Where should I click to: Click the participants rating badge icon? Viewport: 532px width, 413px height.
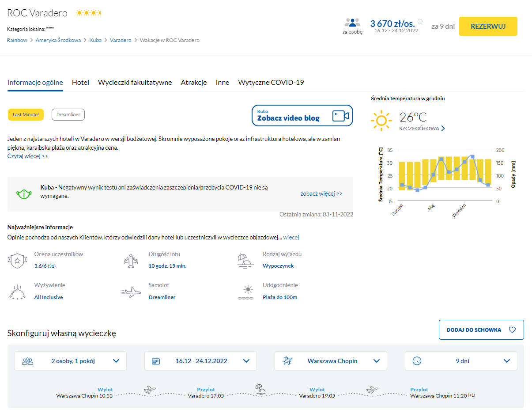coord(17,260)
